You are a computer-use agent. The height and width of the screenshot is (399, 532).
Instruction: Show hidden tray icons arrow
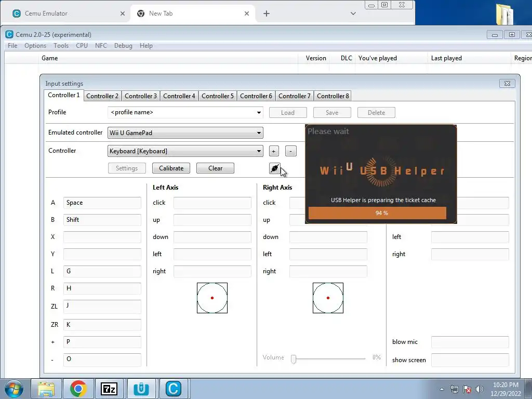click(x=442, y=389)
